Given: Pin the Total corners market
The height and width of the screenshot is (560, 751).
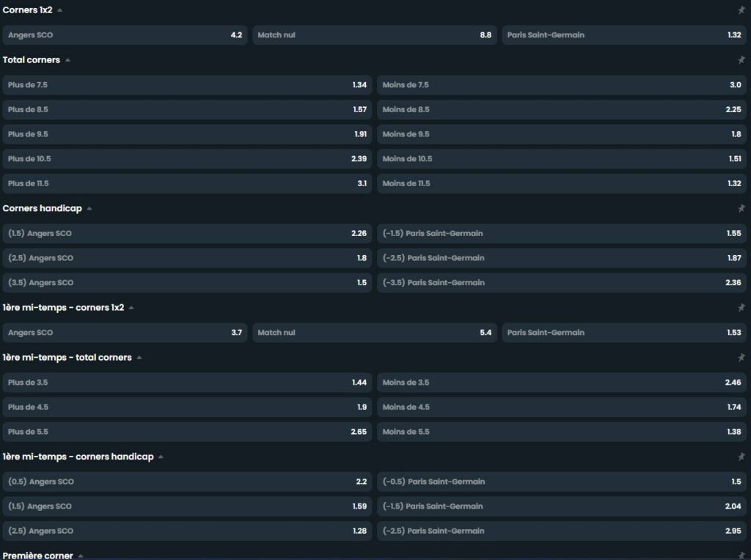Looking at the screenshot, I should tap(741, 60).
